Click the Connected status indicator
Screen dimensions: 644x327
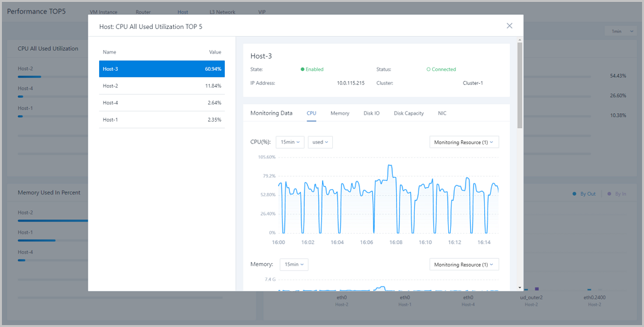pos(441,70)
